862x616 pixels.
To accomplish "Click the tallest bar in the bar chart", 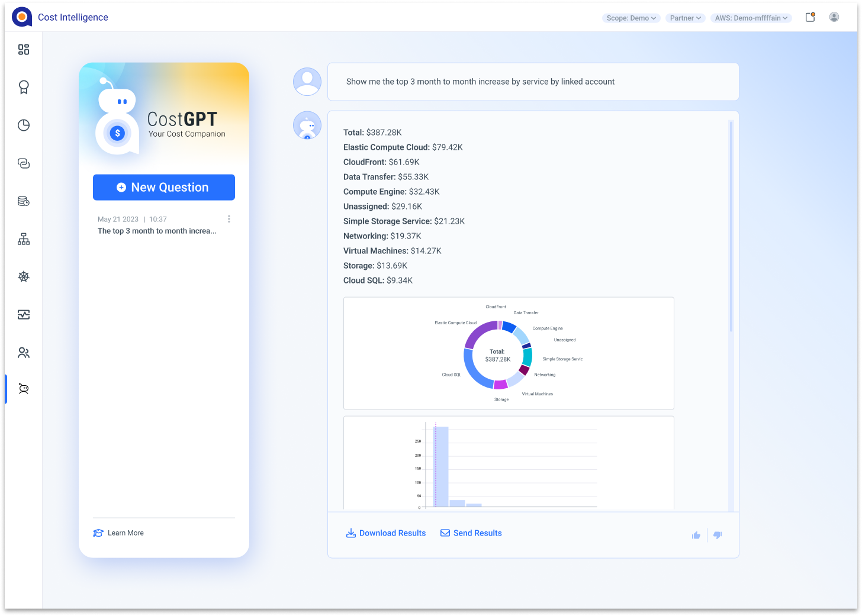I will point(441,466).
